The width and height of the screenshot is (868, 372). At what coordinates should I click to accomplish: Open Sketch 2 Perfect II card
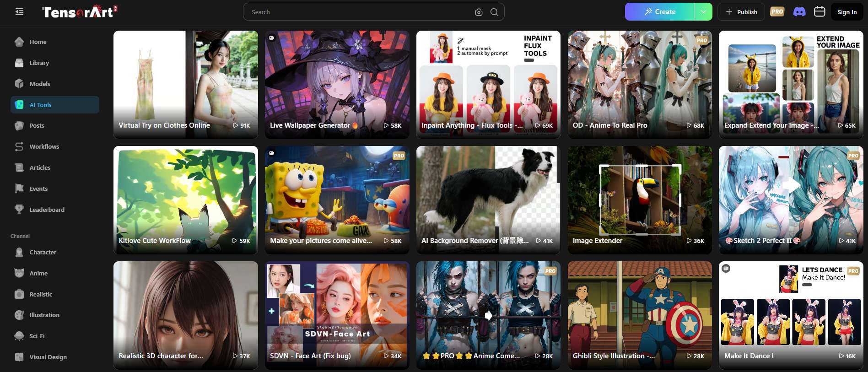[791, 200]
